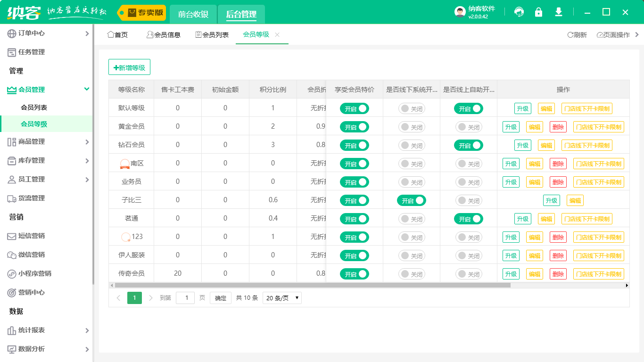Select the 任务管理 sidebar icon
Screen dimensions: 644x362
tap(10, 52)
